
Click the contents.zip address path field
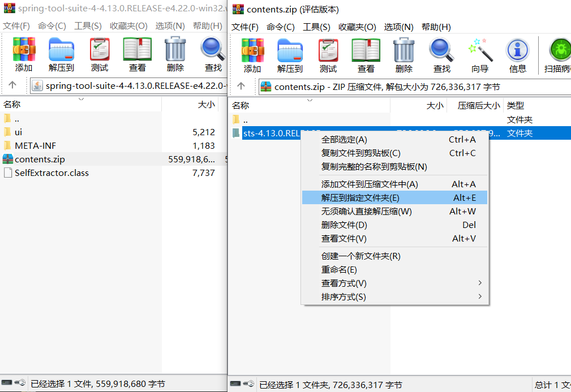(x=414, y=87)
